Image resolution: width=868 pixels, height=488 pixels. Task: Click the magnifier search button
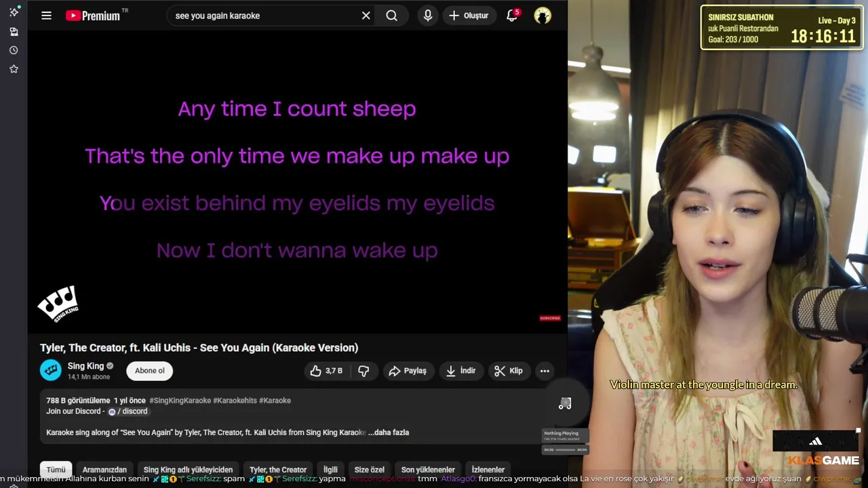point(392,16)
